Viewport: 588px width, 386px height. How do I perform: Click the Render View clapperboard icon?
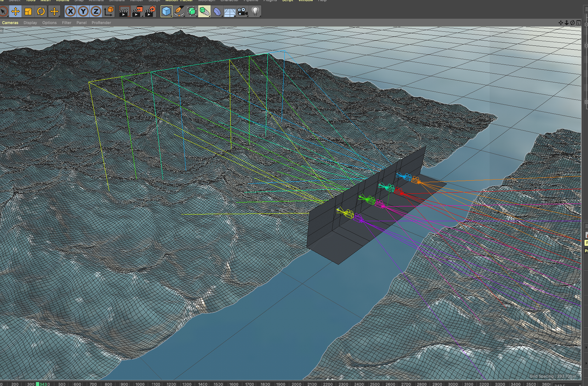(124, 12)
